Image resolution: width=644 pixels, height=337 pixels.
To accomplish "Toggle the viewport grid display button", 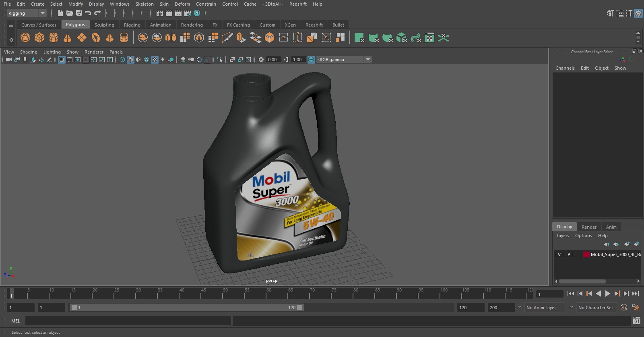I will point(62,60).
